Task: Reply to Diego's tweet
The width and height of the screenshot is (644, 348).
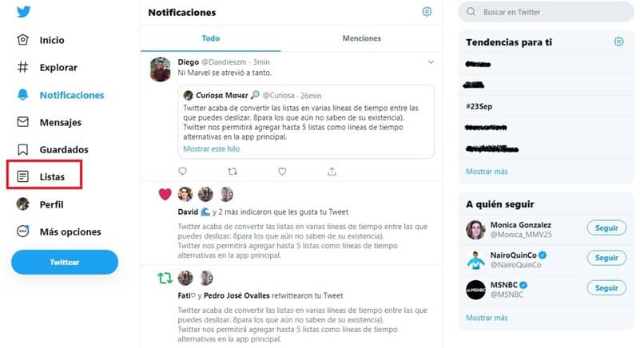Action: pyautogui.click(x=183, y=171)
